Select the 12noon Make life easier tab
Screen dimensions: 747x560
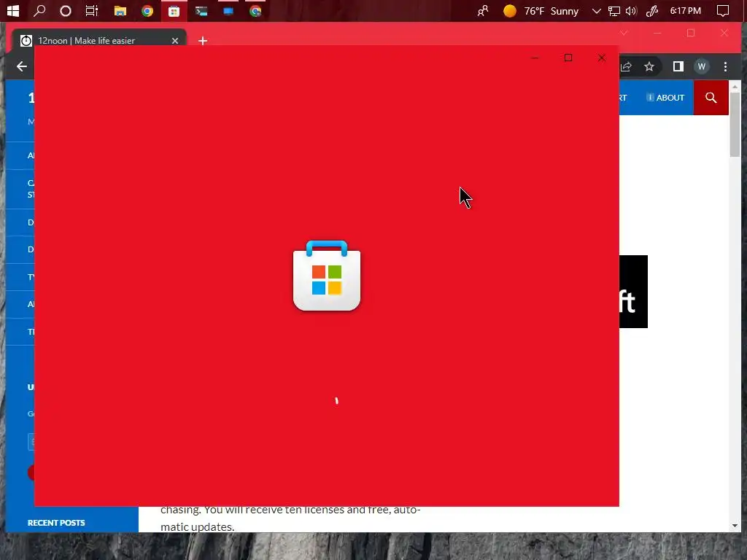click(98, 41)
